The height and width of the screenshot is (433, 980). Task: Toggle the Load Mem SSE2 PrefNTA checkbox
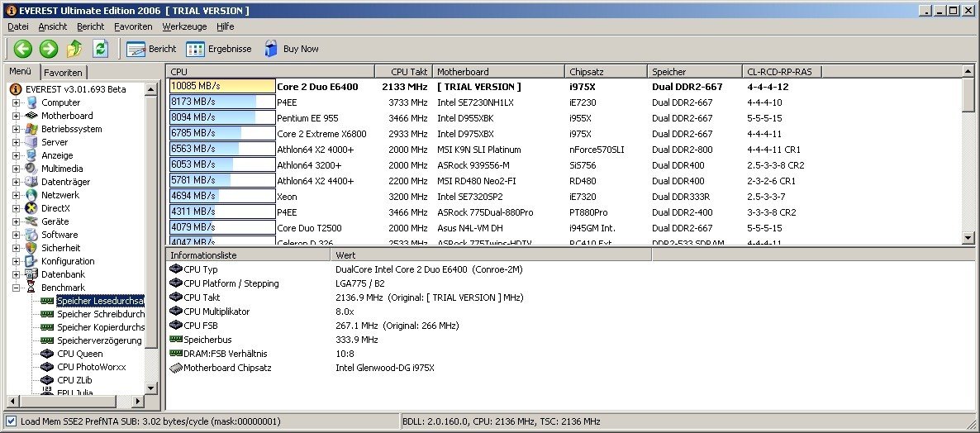(12, 421)
